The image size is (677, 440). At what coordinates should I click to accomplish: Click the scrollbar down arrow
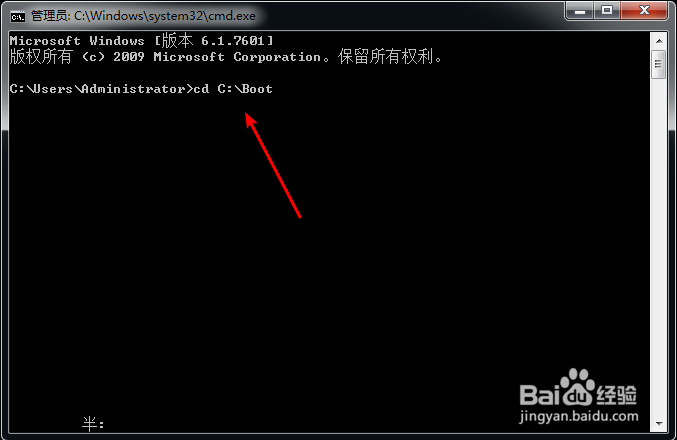[659, 424]
